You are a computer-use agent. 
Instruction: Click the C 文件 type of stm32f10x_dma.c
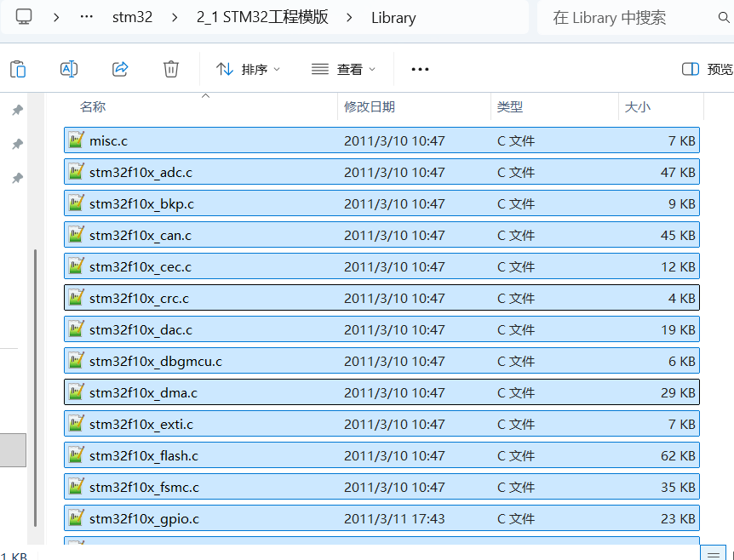(x=515, y=392)
